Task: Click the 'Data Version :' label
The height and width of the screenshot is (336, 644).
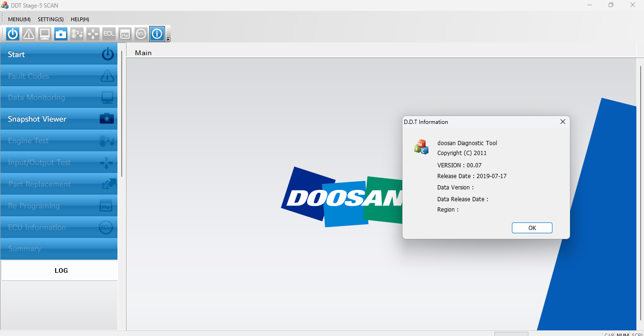Action: coord(455,188)
